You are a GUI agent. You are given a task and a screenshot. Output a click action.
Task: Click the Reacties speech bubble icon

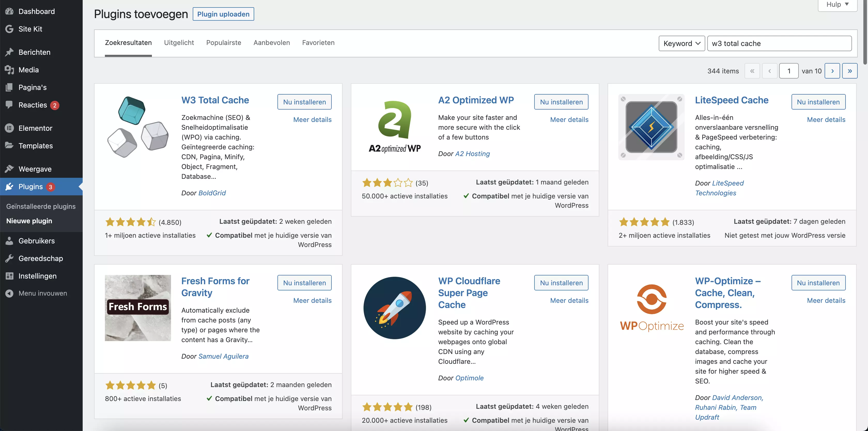[9, 104]
